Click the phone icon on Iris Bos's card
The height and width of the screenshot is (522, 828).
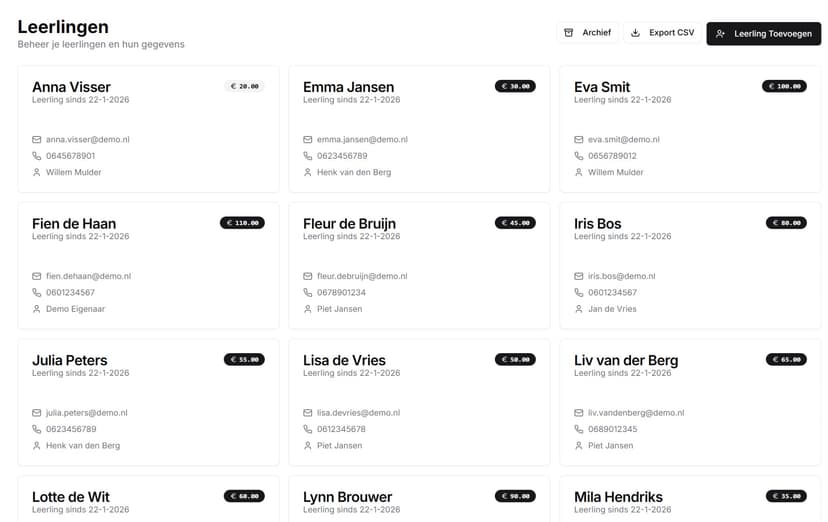coord(579,293)
